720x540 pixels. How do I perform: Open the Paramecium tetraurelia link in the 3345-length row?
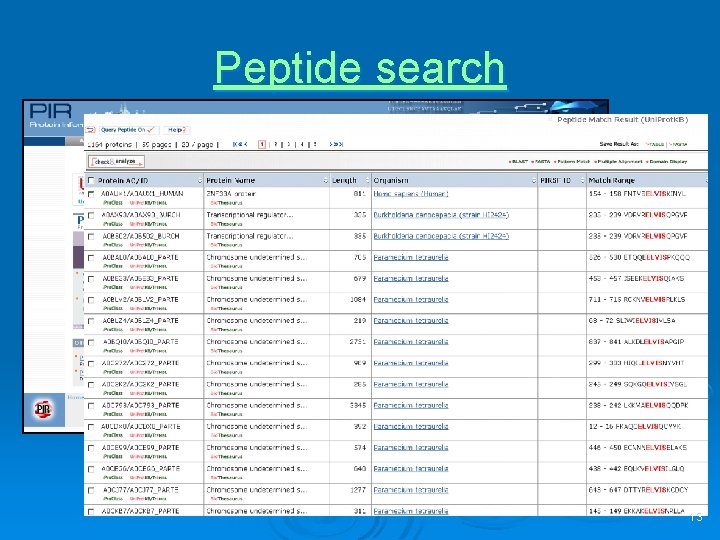(411, 405)
